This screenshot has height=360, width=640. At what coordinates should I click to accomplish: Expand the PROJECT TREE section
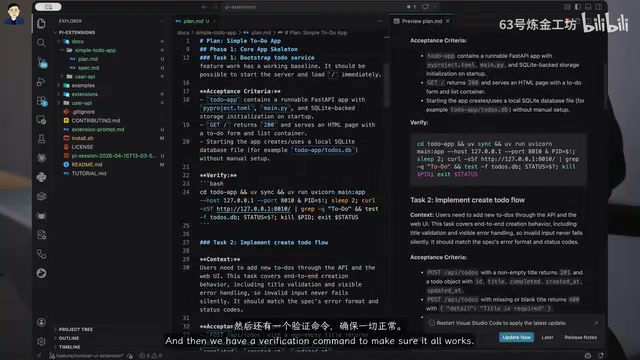pyautogui.click(x=76, y=329)
